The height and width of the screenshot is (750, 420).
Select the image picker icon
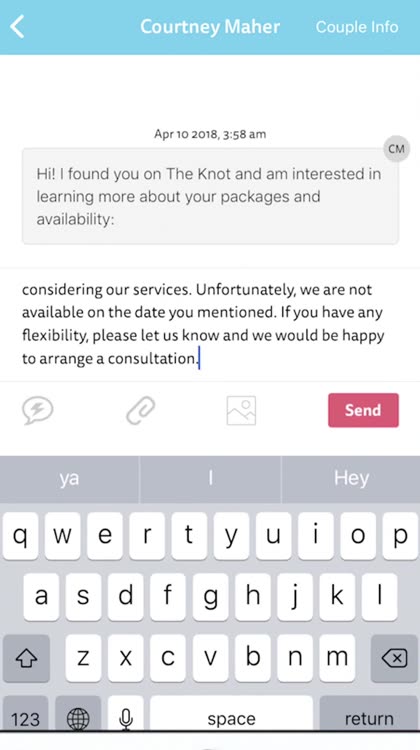click(241, 410)
